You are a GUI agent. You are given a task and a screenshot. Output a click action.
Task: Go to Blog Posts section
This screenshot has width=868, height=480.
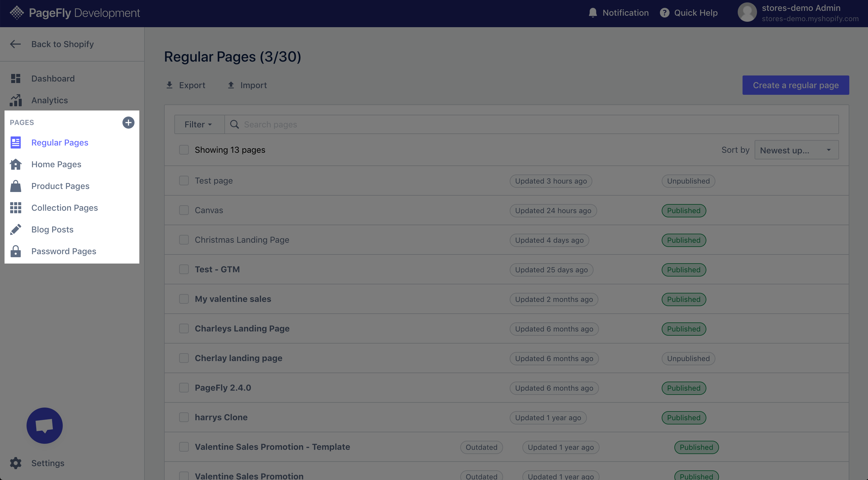pyautogui.click(x=52, y=229)
